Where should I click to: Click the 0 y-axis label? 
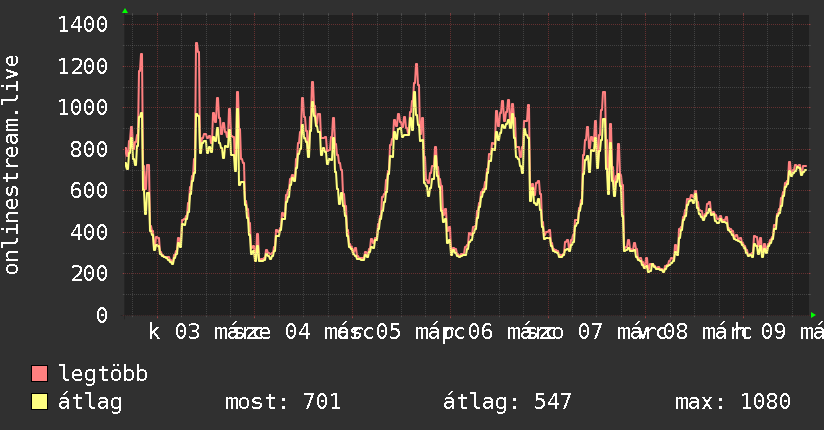(x=102, y=315)
